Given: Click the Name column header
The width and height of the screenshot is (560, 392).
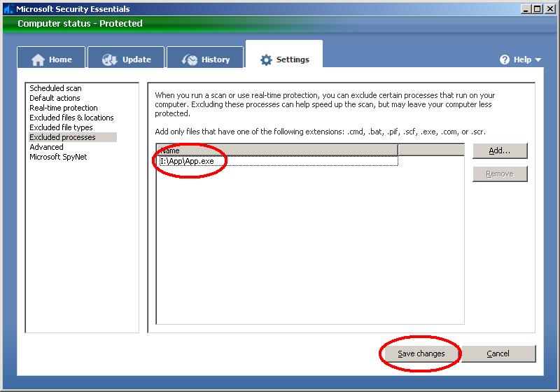Looking at the screenshot, I should click(x=276, y=150).
